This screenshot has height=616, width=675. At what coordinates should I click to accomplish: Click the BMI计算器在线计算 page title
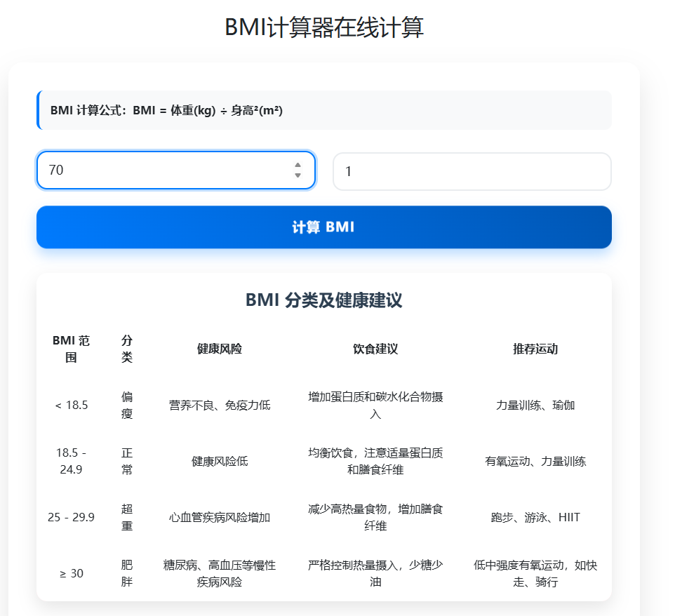coord(324,27)
